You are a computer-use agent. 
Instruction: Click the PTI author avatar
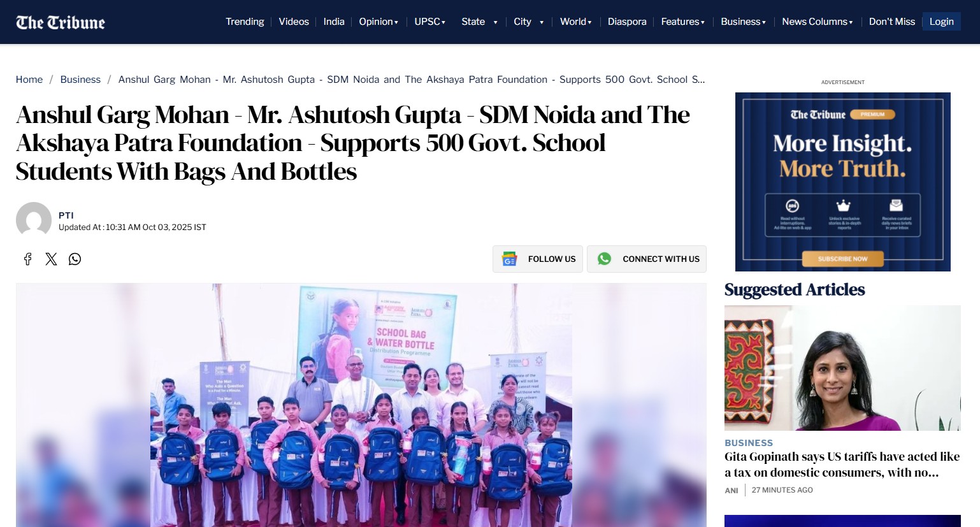pos(34,220)
